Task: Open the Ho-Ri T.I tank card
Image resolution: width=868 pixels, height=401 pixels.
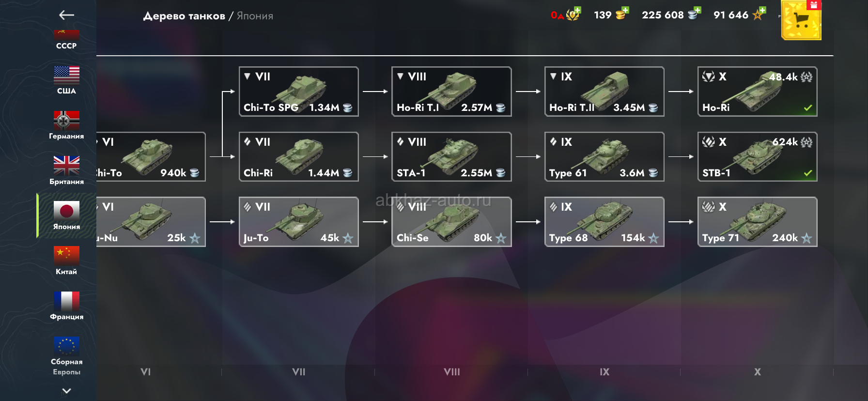Action: tap(451, 92)
